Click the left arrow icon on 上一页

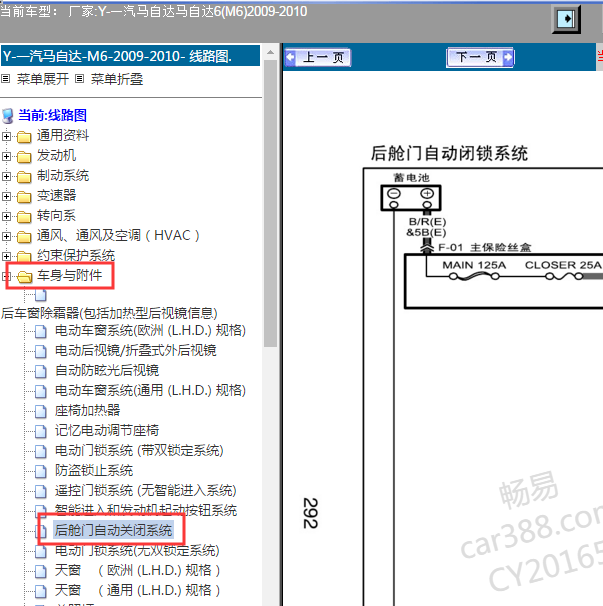(291, 58)
